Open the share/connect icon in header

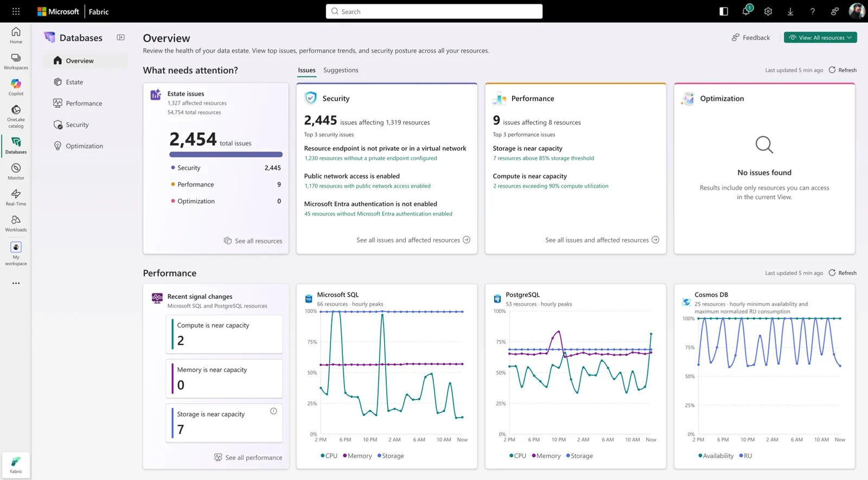tap(834, 11)
